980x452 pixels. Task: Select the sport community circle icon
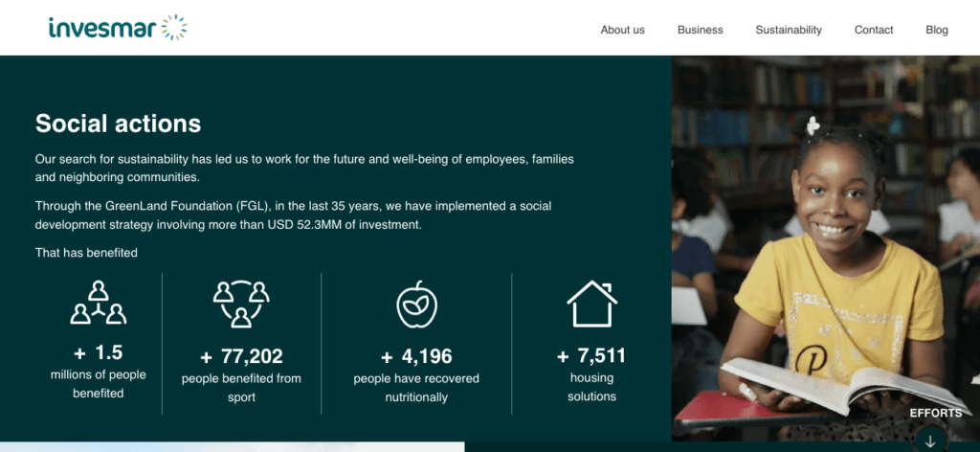(241, 304)
